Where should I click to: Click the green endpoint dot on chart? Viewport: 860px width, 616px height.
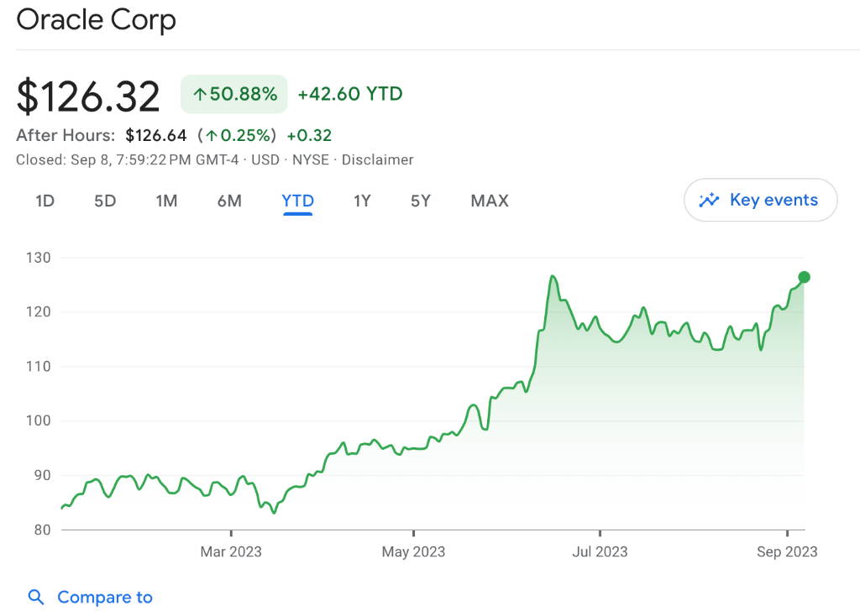click(x=804, y=277)
